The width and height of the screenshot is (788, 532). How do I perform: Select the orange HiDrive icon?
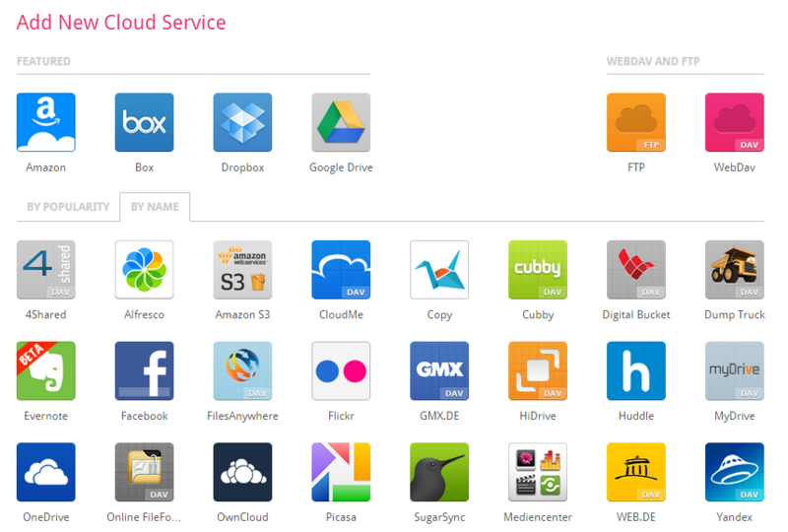point(538,371)
